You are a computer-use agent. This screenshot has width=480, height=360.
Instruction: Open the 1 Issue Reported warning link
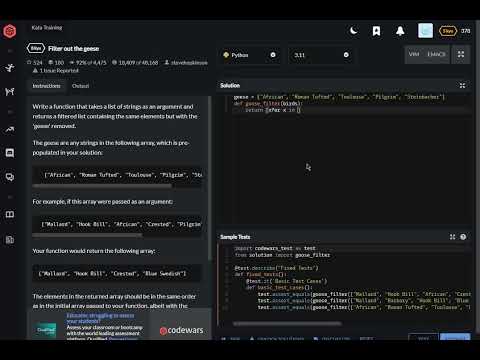(x=56, y=71)
